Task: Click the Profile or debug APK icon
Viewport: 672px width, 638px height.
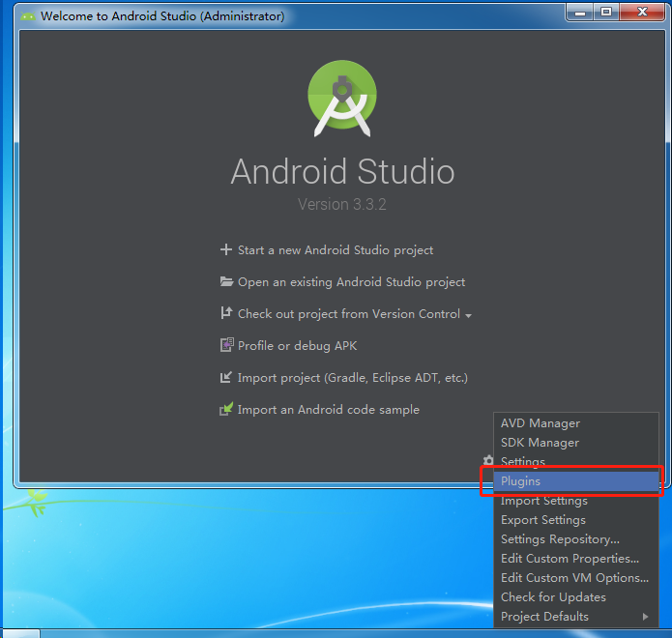Action: click(226, 345)
